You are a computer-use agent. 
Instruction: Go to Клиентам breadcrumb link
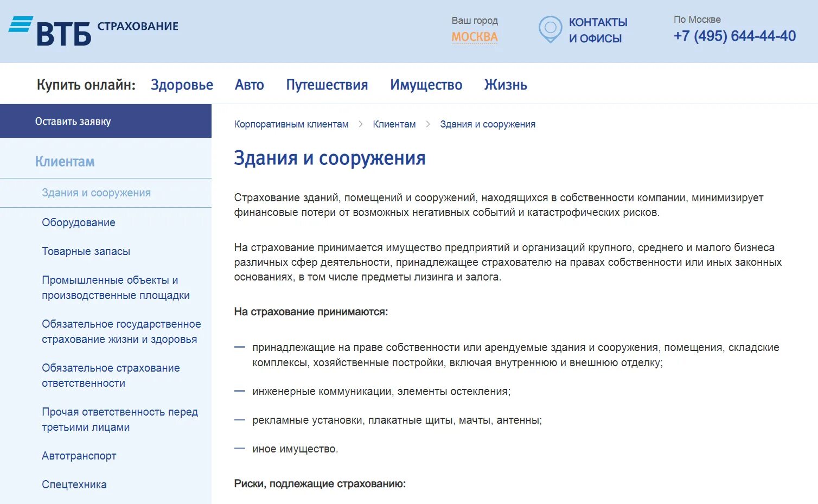[394, 124]
